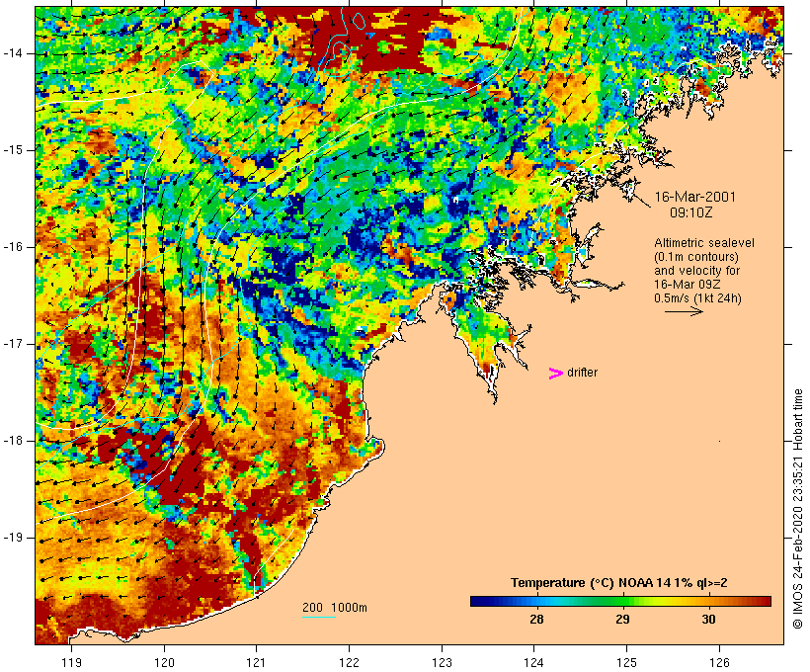Click longitude axis label '123'
Viewport: 810px width, 672px height.
point(442,663)
